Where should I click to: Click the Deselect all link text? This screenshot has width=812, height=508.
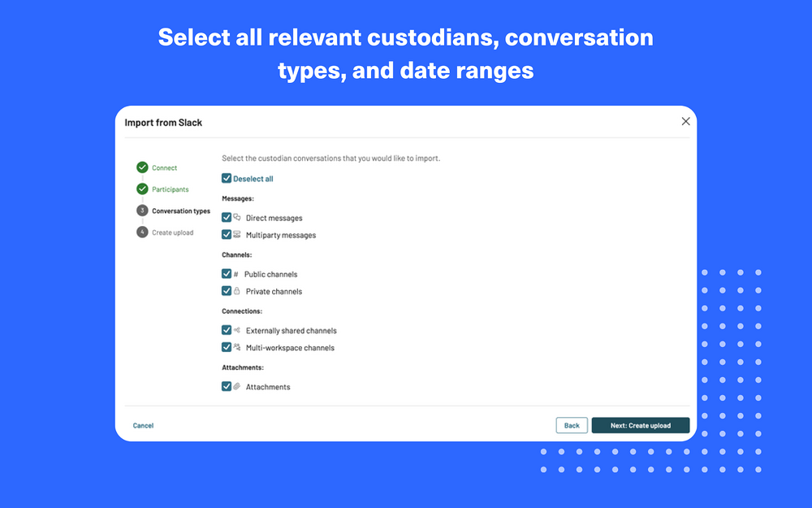tap(253, 179)
